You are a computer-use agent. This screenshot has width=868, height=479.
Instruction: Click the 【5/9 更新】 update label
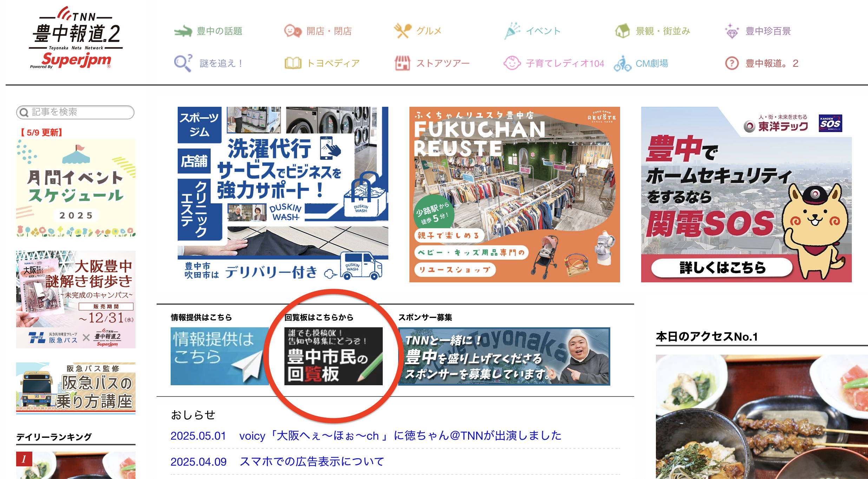coord(41,132)
